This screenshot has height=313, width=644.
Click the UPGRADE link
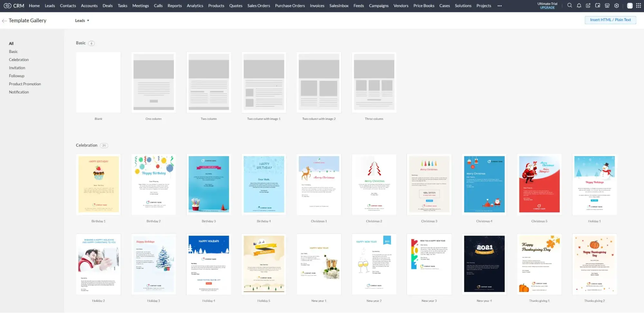coord(547,7)
